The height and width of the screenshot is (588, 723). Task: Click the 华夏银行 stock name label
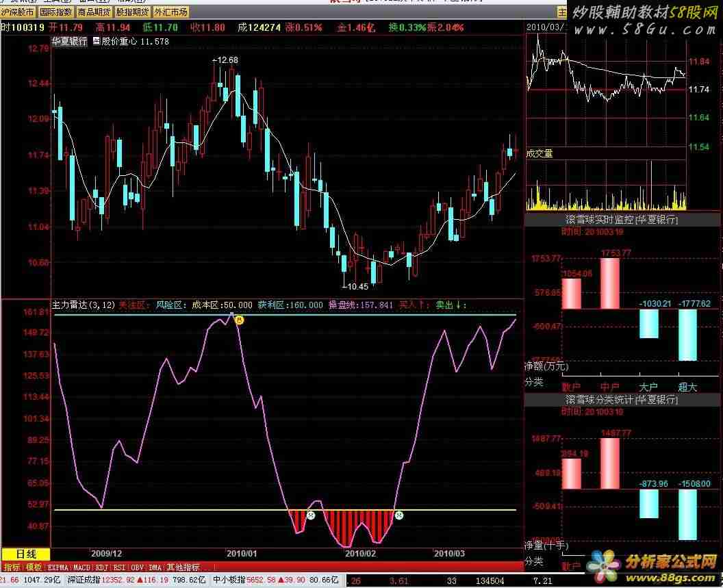tap(69, 41)
